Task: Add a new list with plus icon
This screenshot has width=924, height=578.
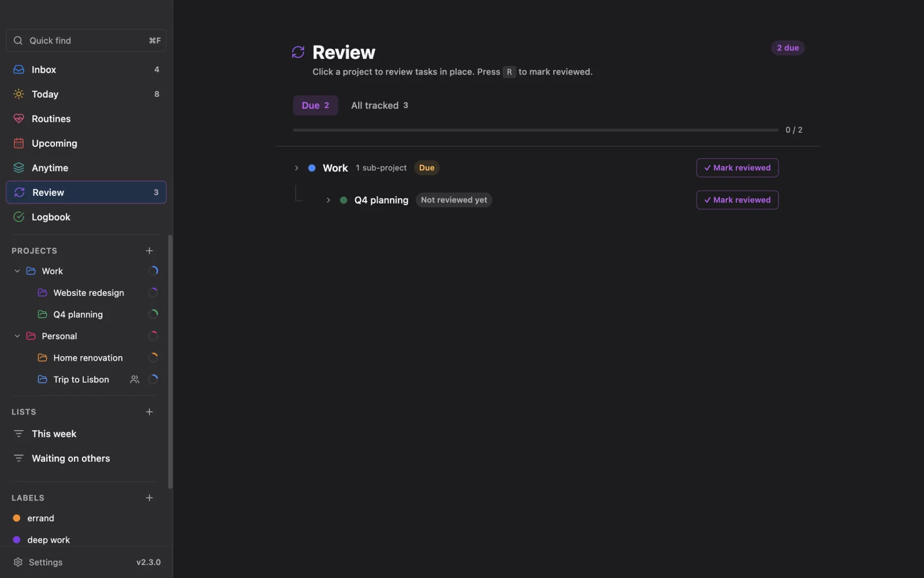Action: click(149, 412)
